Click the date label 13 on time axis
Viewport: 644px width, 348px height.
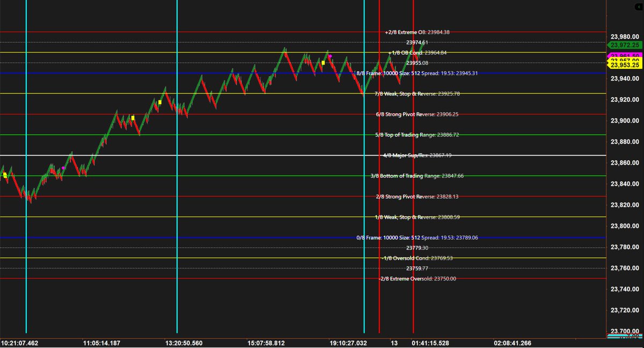(394, 343)
